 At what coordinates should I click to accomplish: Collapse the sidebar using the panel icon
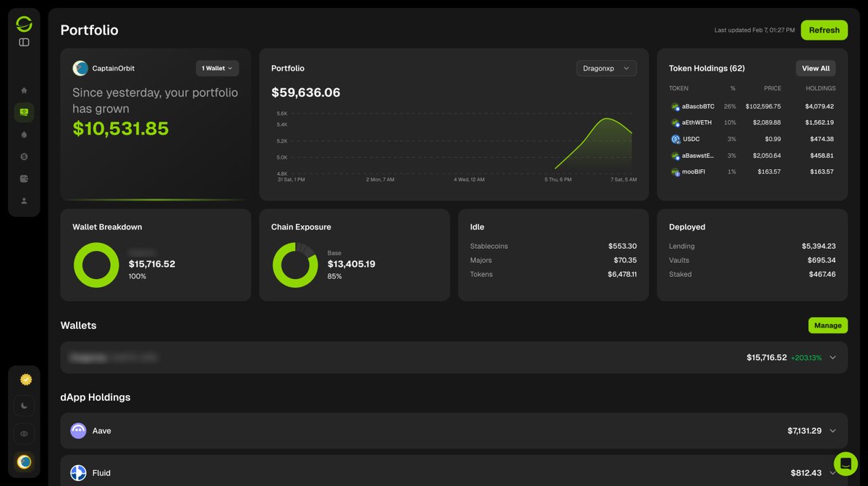pyautogui.click(x=24, y=42)
